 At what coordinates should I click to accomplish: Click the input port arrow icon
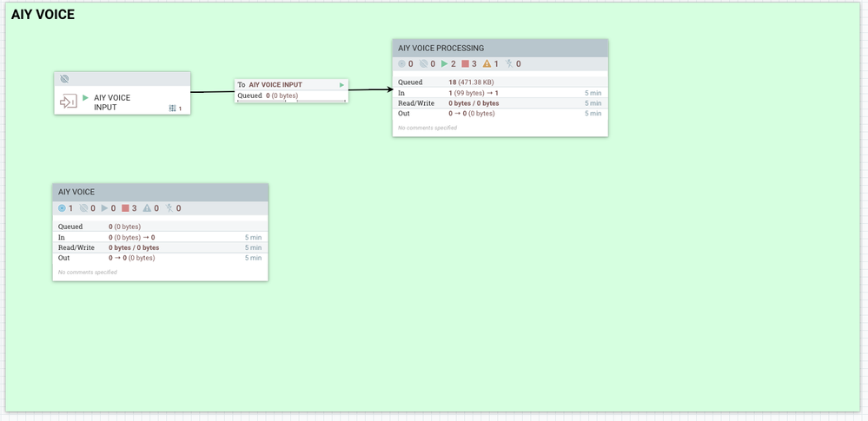[x=68, y=102]
